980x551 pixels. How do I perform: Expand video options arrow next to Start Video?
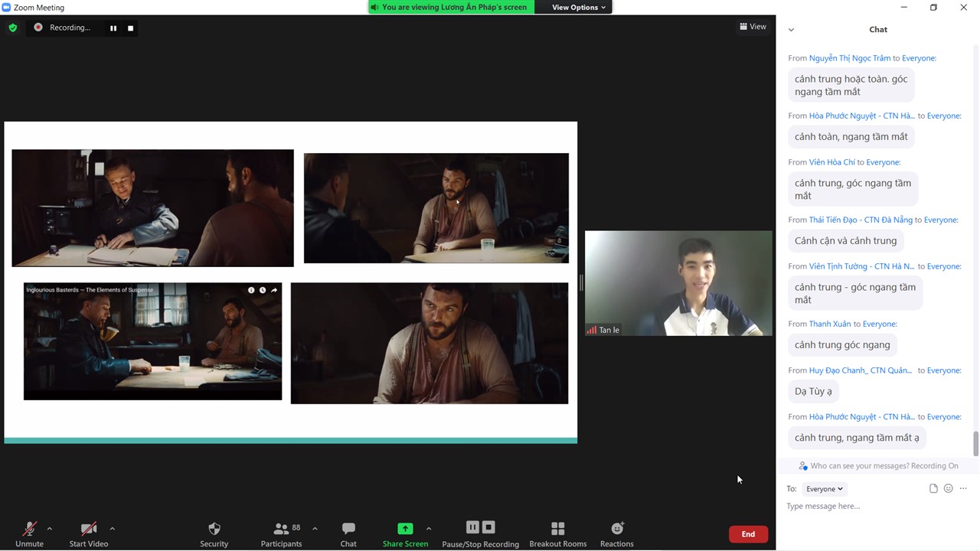tap(112, 529)
